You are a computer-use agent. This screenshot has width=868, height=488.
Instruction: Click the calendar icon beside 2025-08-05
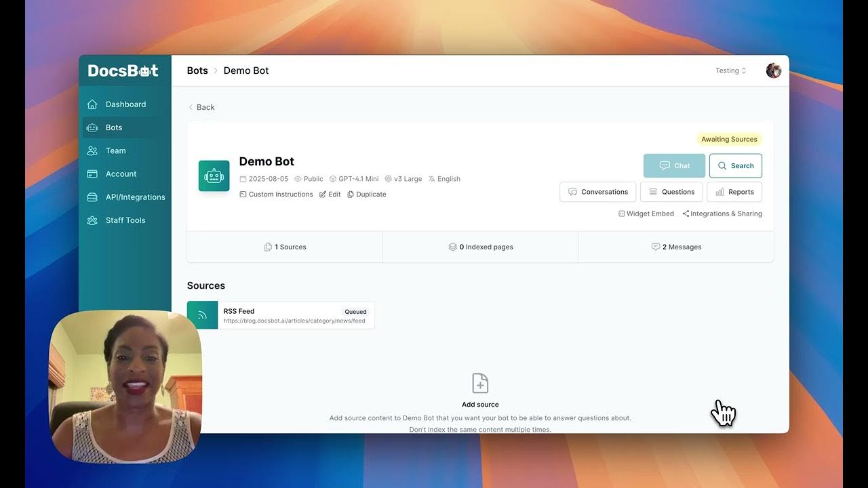243,179
